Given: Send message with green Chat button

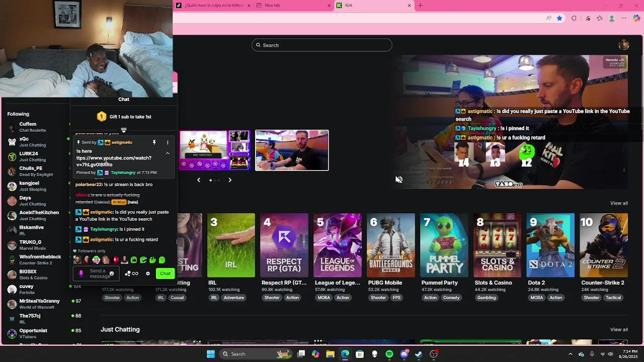Looking at the screenshot, I should tap(165, 274).
